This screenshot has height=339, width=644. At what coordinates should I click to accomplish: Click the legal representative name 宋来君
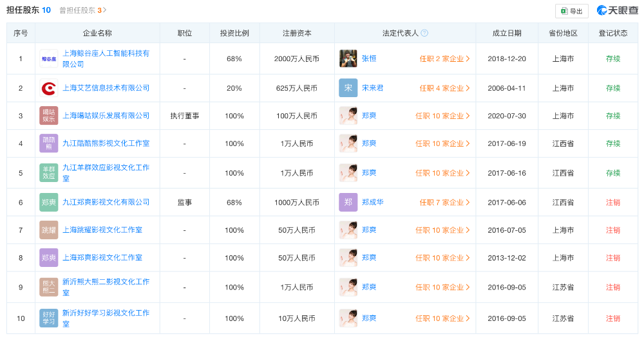point(372,88)
